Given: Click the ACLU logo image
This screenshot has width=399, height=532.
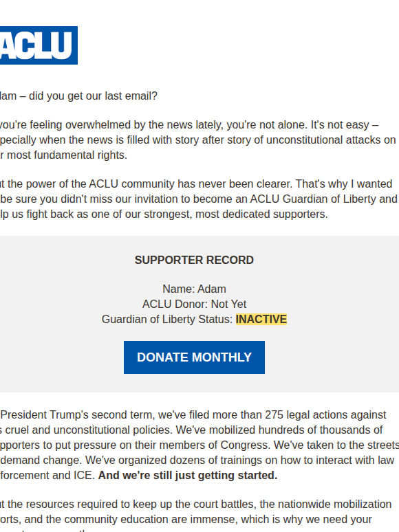Looking at the screenshot, I should [39, 45].
